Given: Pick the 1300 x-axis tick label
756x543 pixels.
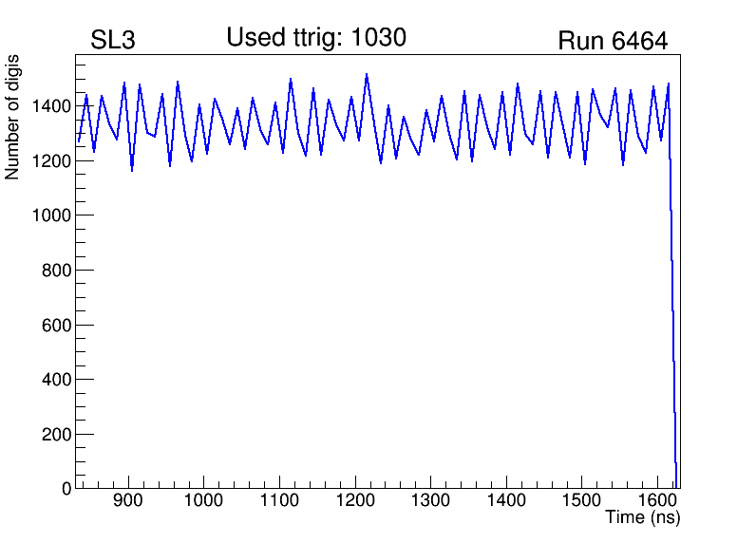Looking at the screenshot, I should pos(430,500).
